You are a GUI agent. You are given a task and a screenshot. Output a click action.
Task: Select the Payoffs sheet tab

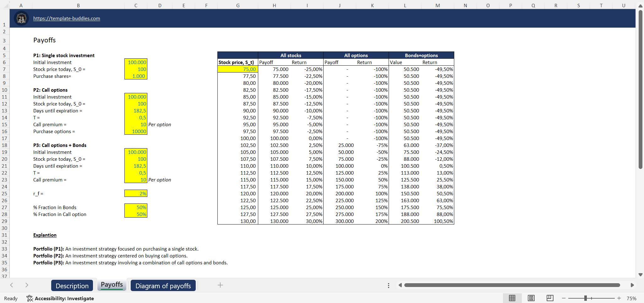click(x=112, y=285)
